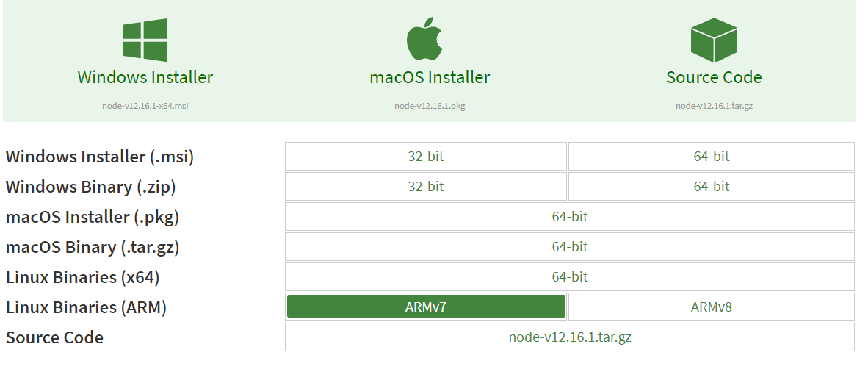The image size is (868, 369).
Task: Open the Windows Installer heading link
Action: pyautogui.click(x=145, y=77)
